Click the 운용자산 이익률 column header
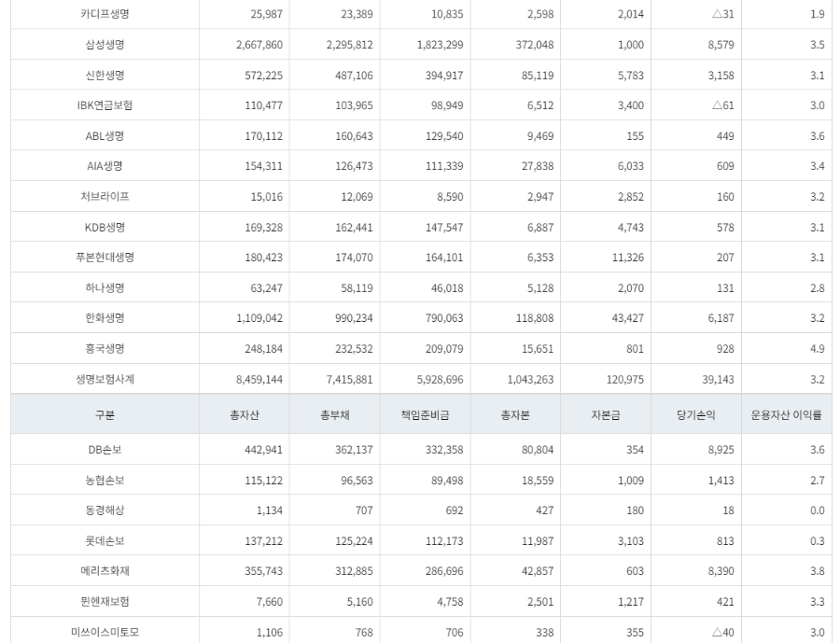Image resolution: width=840 pixels, height=643 pixels. [787, 414]
